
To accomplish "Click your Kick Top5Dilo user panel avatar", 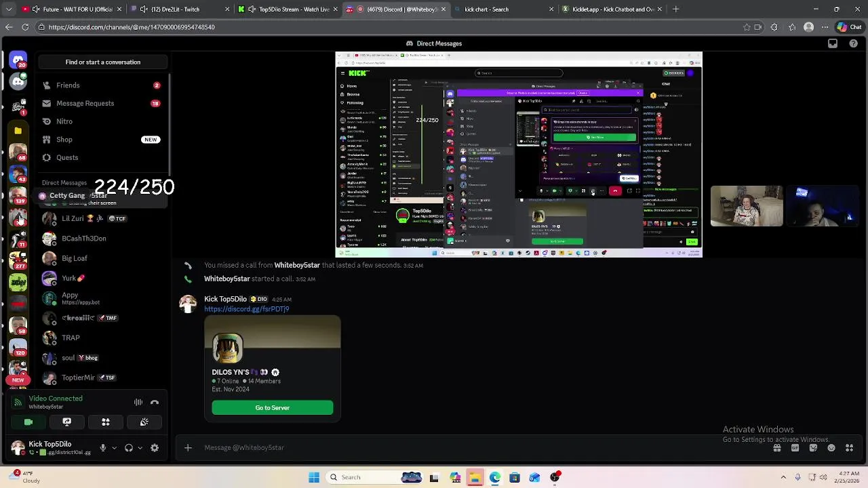I will (18, 448).
